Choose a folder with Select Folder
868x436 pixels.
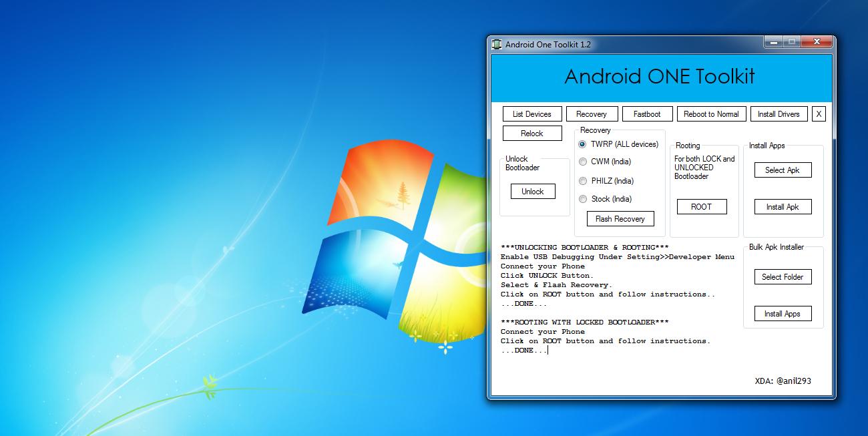tap(783, 277)
